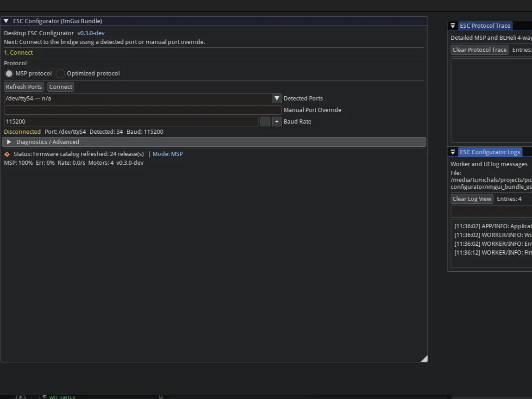Collapse the ESC Configurator (ImGui Bundle) window
The width and height of the screenshot is (532, 399).
(x=6, y=21)
